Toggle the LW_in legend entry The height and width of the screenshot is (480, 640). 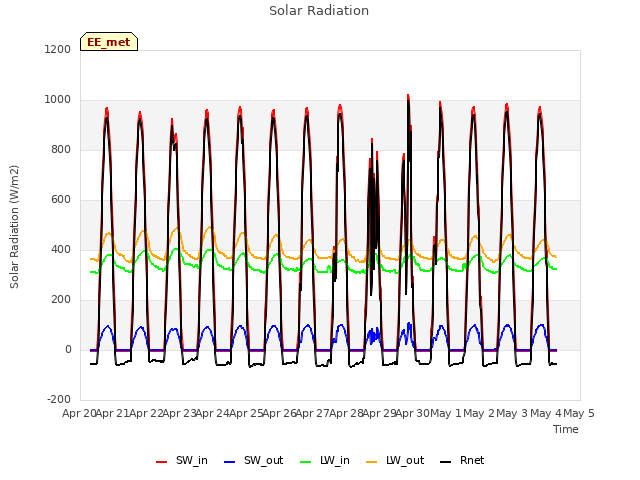pyautogui.click(x=325, y=461)
